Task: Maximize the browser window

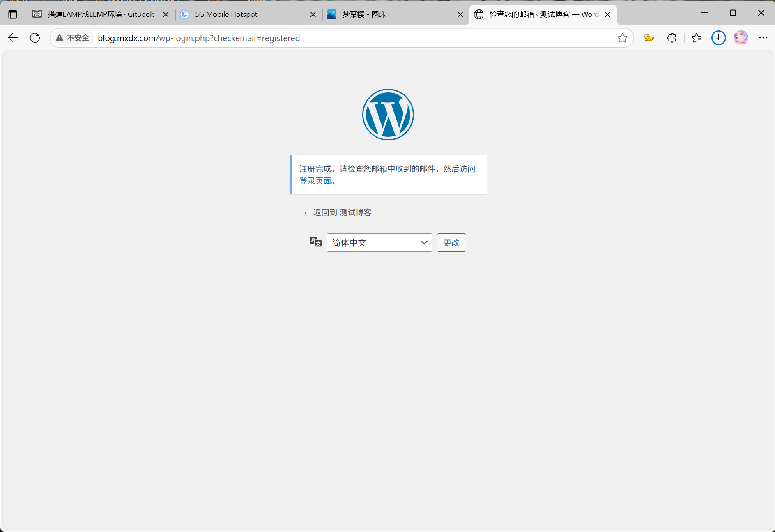Action: click(733, 13)
